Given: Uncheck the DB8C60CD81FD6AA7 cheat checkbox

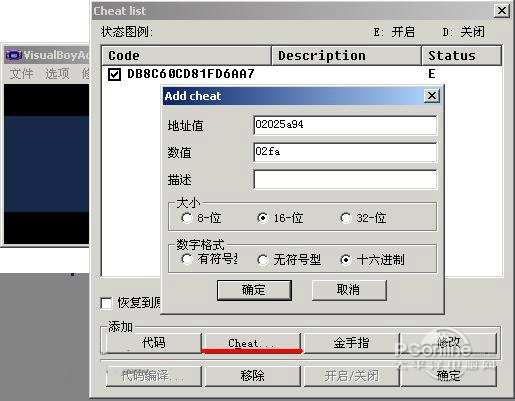Looking at the screenshot, I should (x=114, y=74).
